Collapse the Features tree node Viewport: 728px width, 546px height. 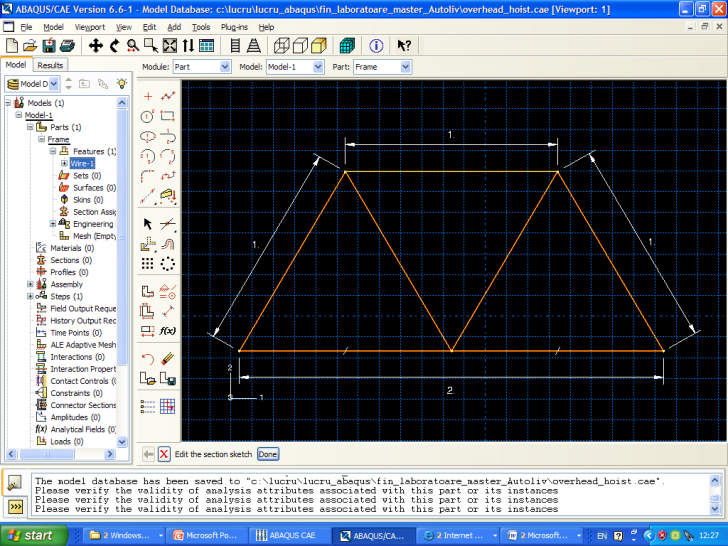pos(52,151)
